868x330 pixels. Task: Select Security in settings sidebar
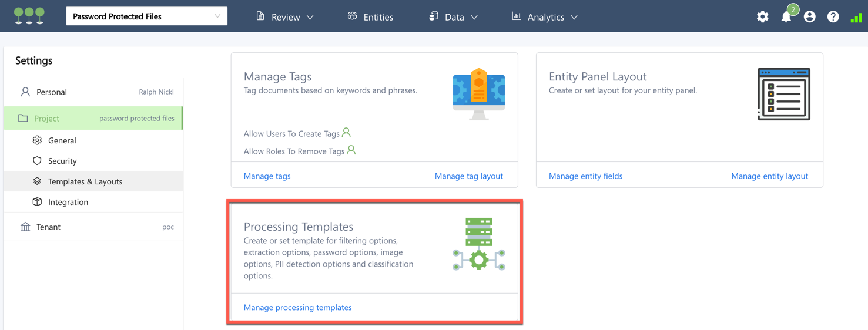[62, 161]
